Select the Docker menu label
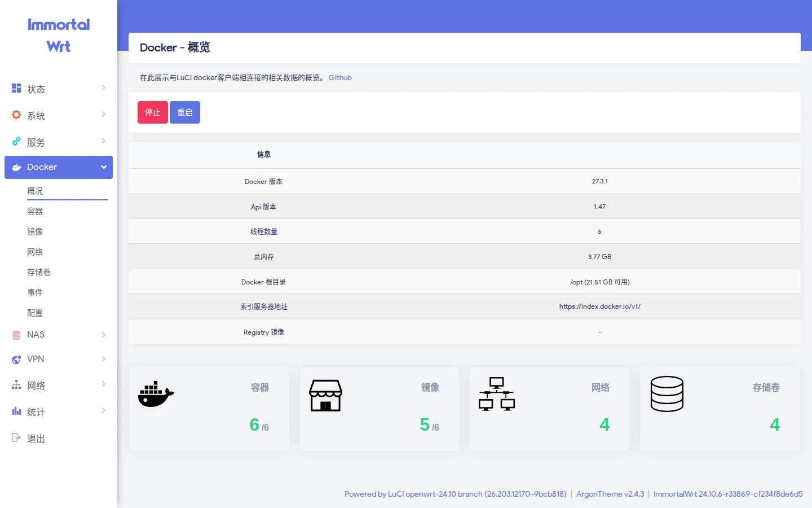Viewport: 812px width, 508px height. click(x=42, y=167)
